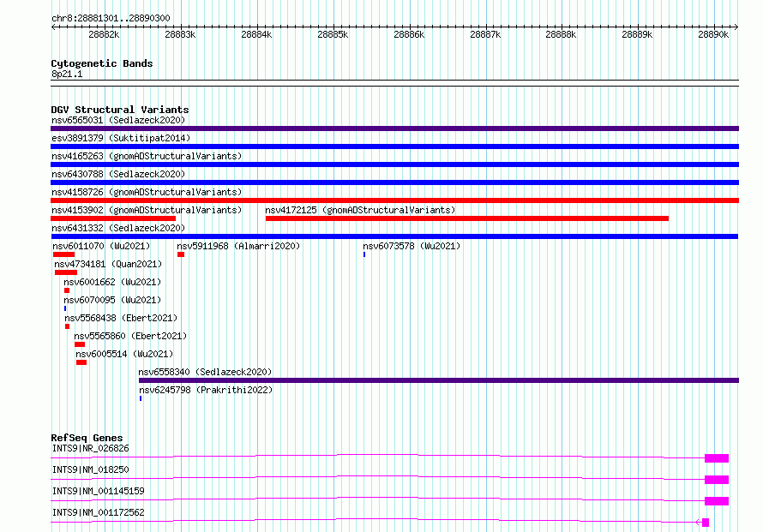This screenshot has width=763, height=532.
Task: Select the red bar under nsv4153902
Action: coord(113,218)
